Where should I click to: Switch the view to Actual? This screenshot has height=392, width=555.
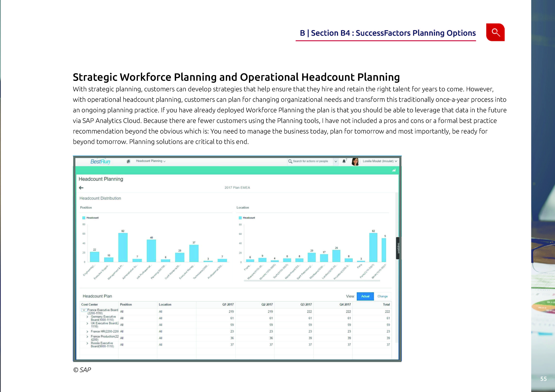[365, 296]
